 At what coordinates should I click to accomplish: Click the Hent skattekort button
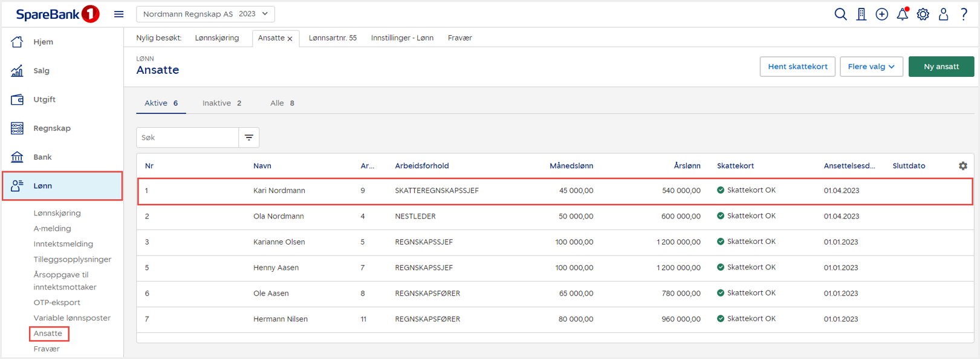pyautogui.click(x=797, y=67)
